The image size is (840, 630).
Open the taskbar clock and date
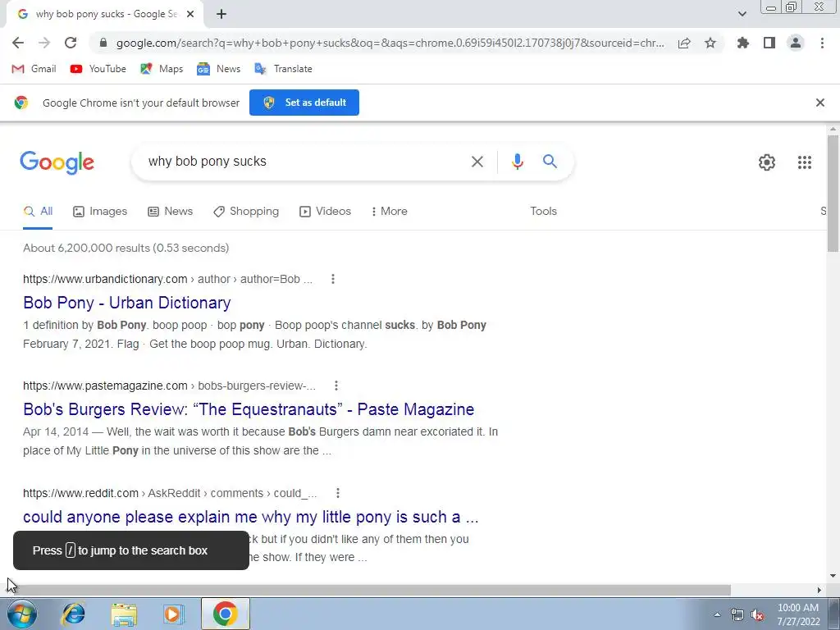(798, 614)
